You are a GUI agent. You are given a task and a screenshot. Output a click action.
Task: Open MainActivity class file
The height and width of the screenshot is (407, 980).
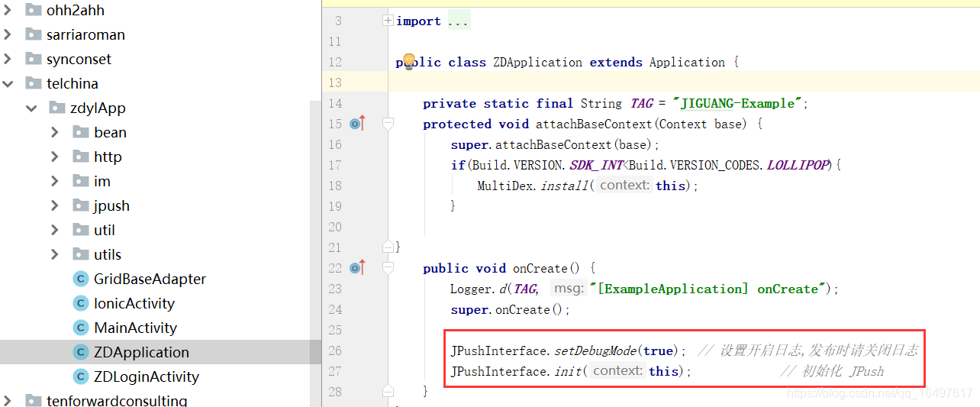click(x=135, y=328)
